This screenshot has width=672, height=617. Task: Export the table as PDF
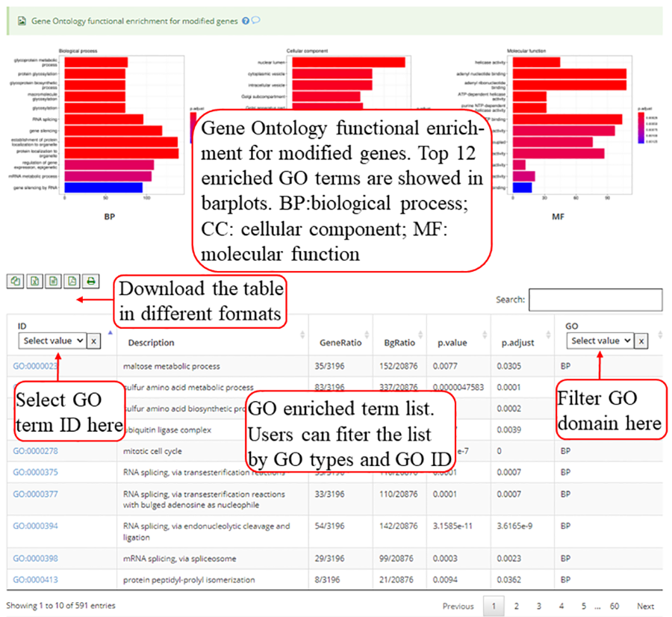tap(72, 282)
